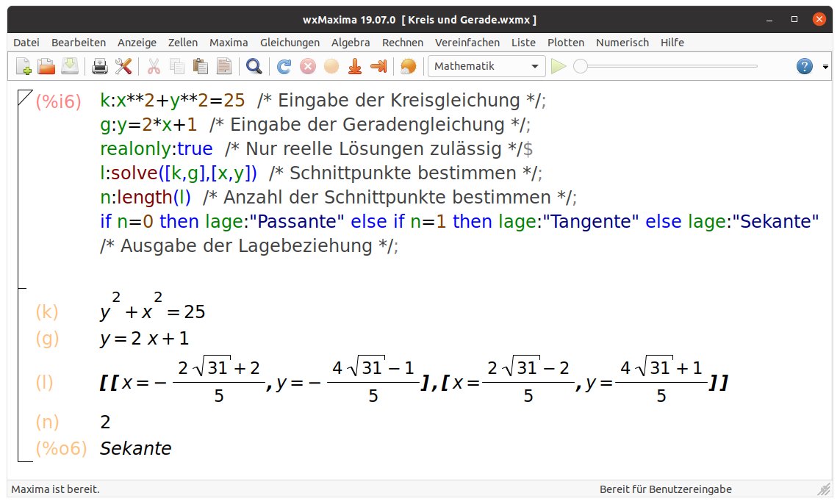Open the Liste menu
840x504 pixels.
[x=523, y=43]
